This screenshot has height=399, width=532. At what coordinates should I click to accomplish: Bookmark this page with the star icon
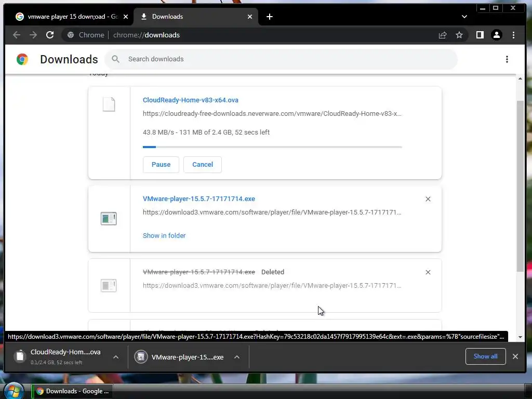point(459,35)
